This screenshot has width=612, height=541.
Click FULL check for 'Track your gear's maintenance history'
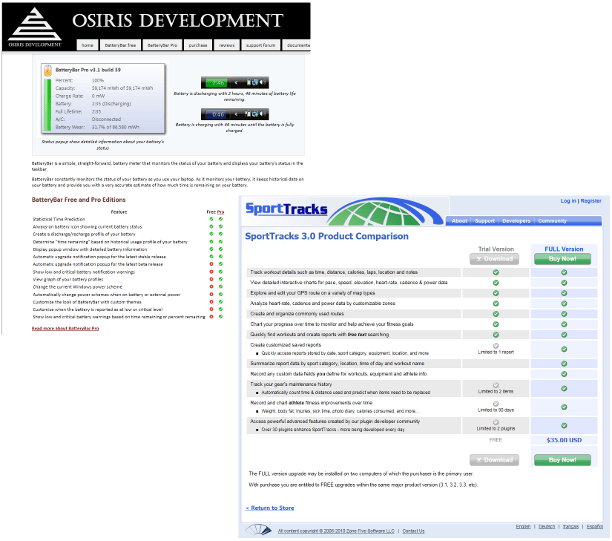(x=564, y=388)
